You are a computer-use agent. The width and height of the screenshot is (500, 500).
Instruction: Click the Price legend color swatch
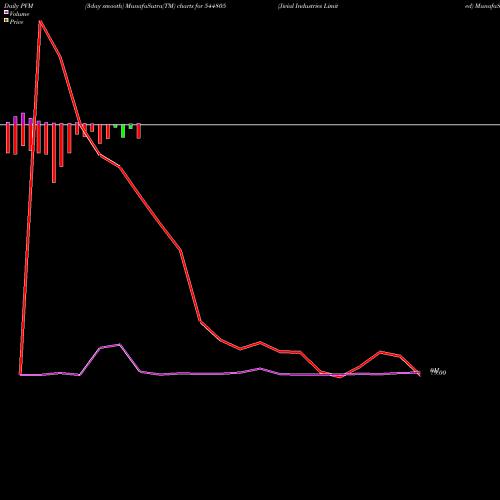[x=6, y=21]
